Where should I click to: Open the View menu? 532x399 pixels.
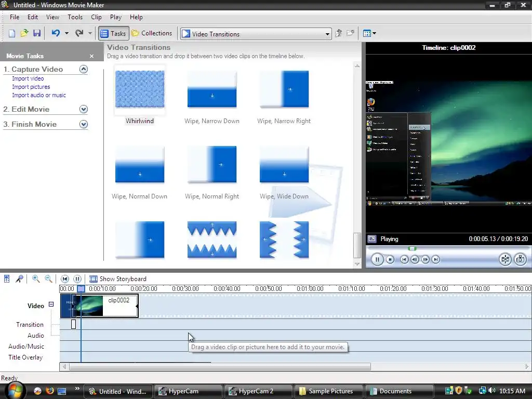[x=52, y=17]
